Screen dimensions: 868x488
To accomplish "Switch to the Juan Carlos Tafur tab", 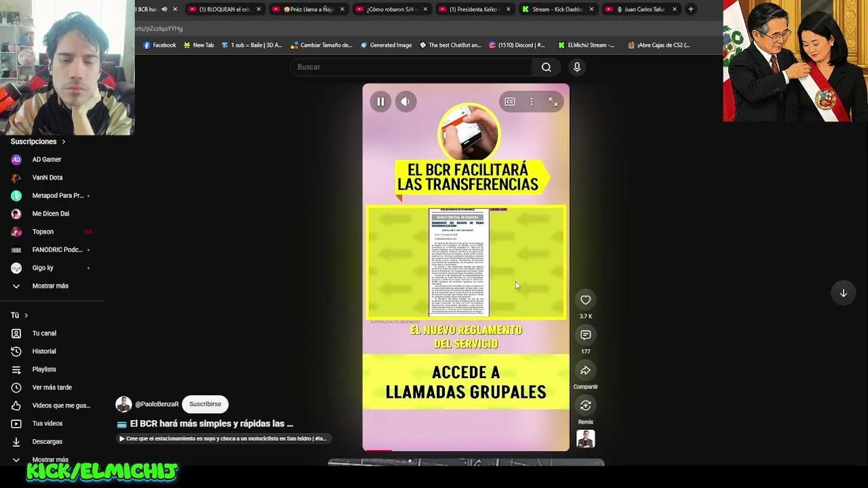I will (x=642, y=9).
